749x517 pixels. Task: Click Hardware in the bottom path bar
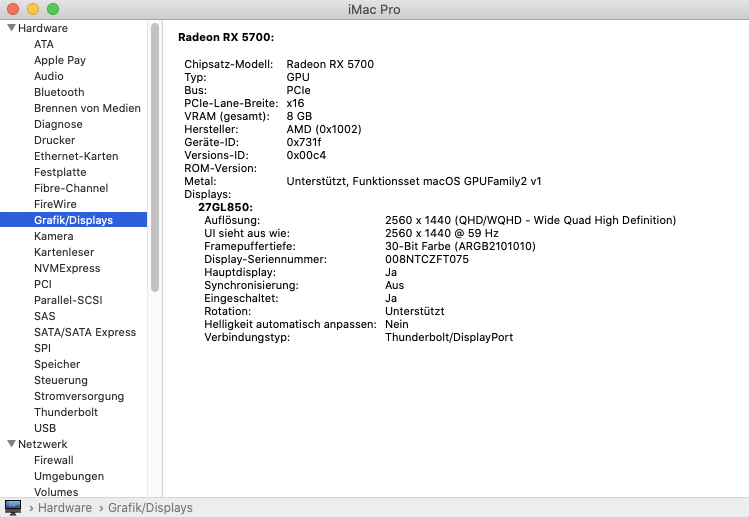64,508
